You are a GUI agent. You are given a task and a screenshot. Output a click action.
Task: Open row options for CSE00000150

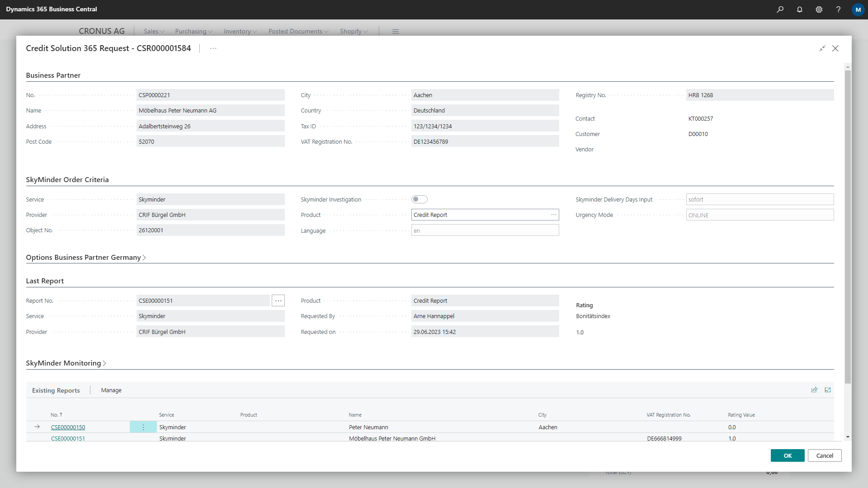[143, 427]
